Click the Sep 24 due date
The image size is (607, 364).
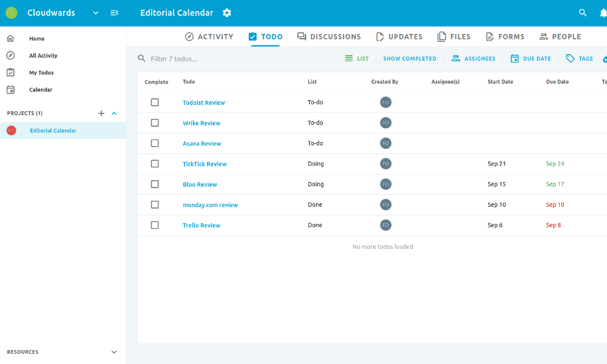(x=555, y=164)
